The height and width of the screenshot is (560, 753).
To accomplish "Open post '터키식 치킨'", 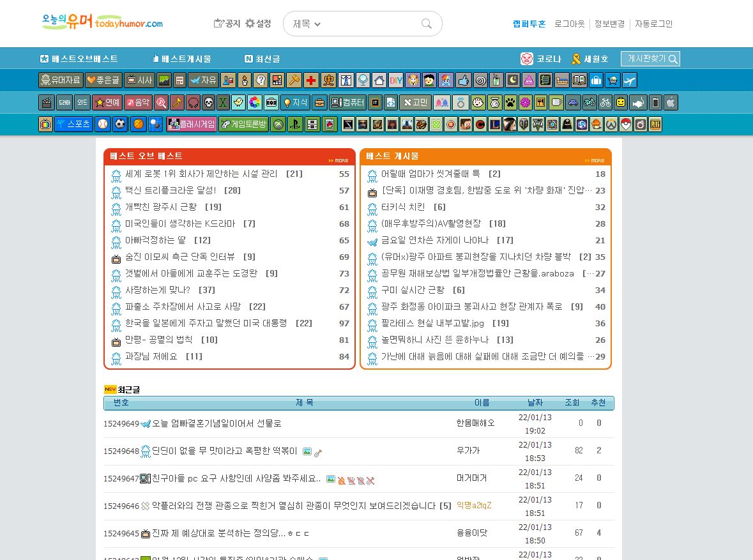I will click(403, 207).
